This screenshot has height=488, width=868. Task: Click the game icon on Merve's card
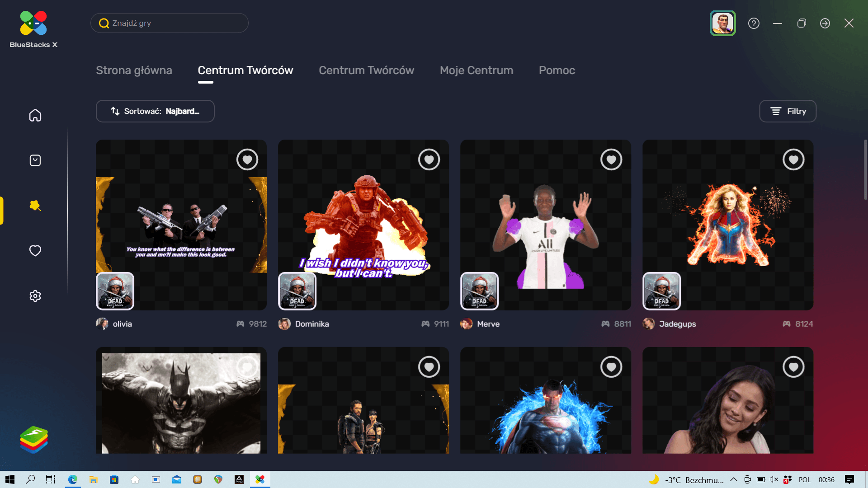480,291
